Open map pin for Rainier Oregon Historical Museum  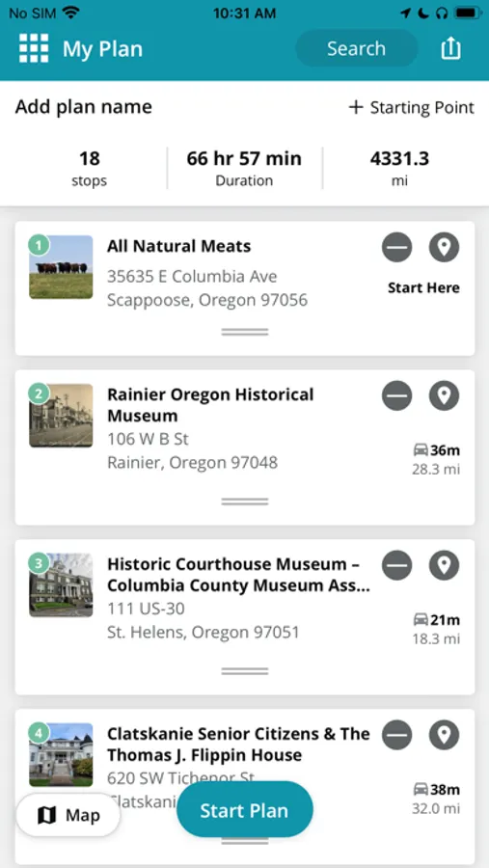coord(444,395)
